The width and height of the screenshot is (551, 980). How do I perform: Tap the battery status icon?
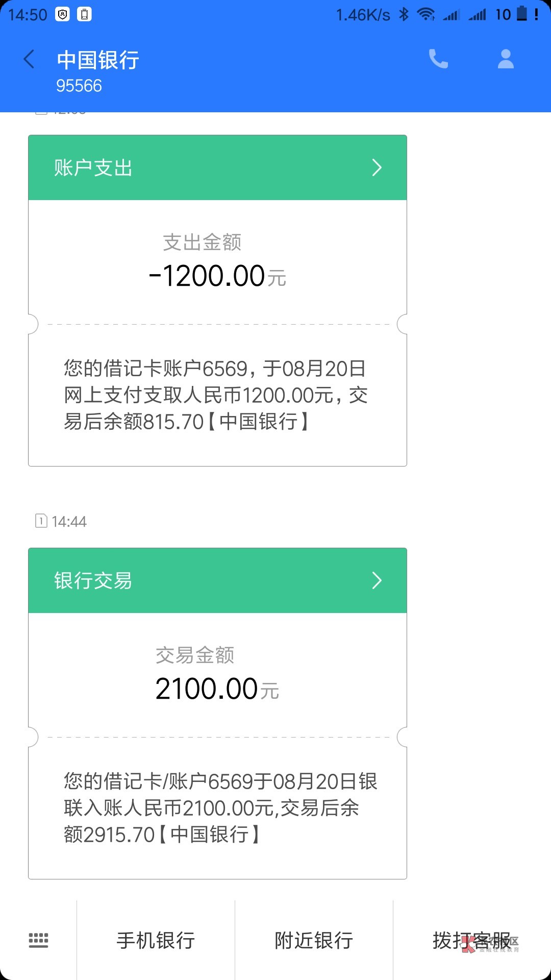521,14
